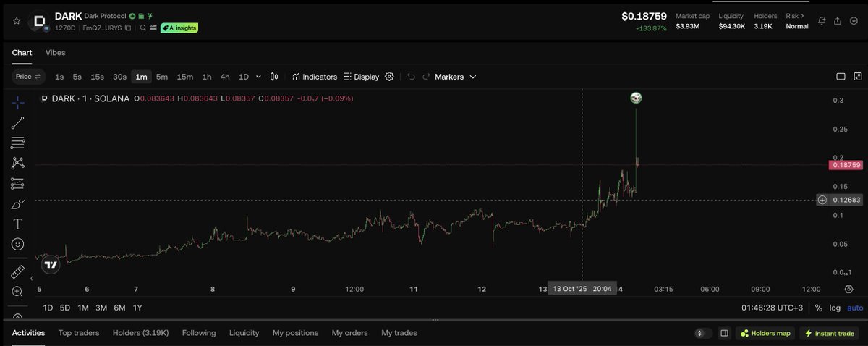Select the Fibonacci retracement tool
The height and width of the screenshot is (346, 868).
(x=18, y=143)
